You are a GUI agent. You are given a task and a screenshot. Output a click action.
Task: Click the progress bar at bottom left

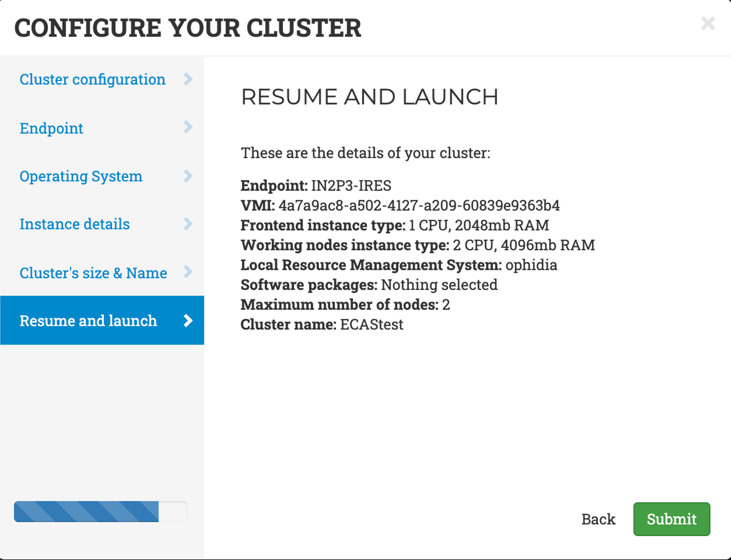(x=100, y=511)
